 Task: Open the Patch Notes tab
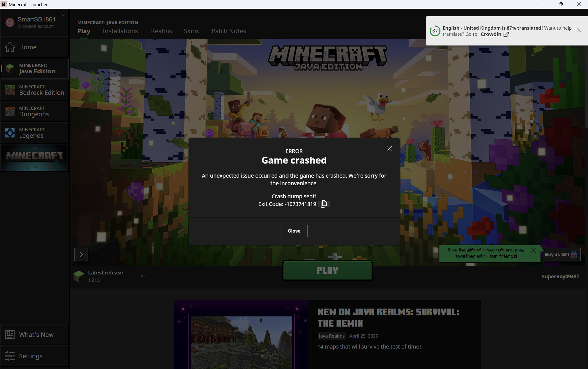pos(229,31)
